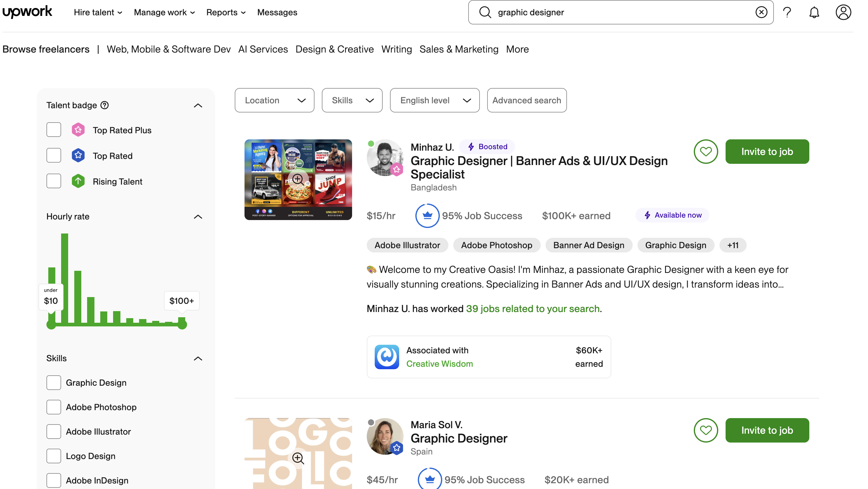Enable the Rising Talent filter checkbox
Screen dimensions: 868x489
tap(53, 181)
